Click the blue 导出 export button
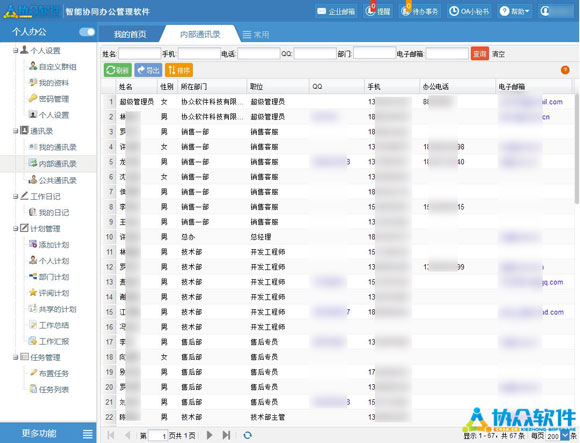 pos(148,70)
